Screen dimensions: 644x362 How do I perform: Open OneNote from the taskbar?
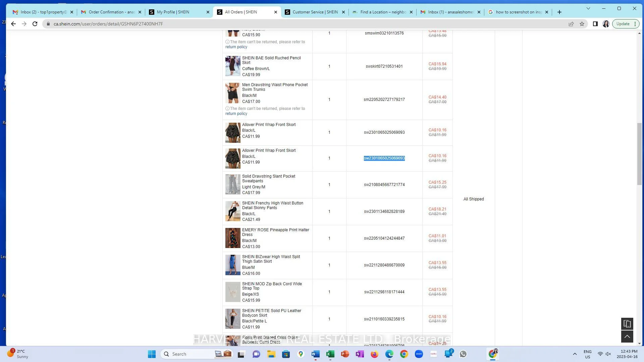point(360,354)
